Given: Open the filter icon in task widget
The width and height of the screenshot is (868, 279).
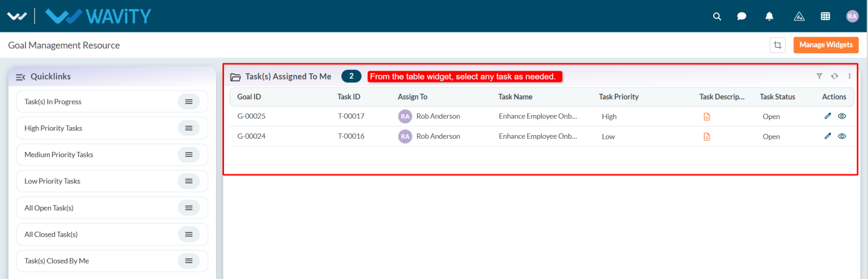Looking at the screenshot, I should click(x=820, y=76).
